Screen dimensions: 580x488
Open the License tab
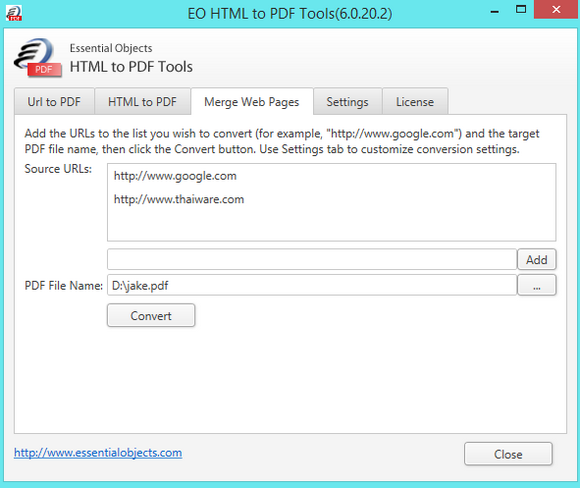415,102
